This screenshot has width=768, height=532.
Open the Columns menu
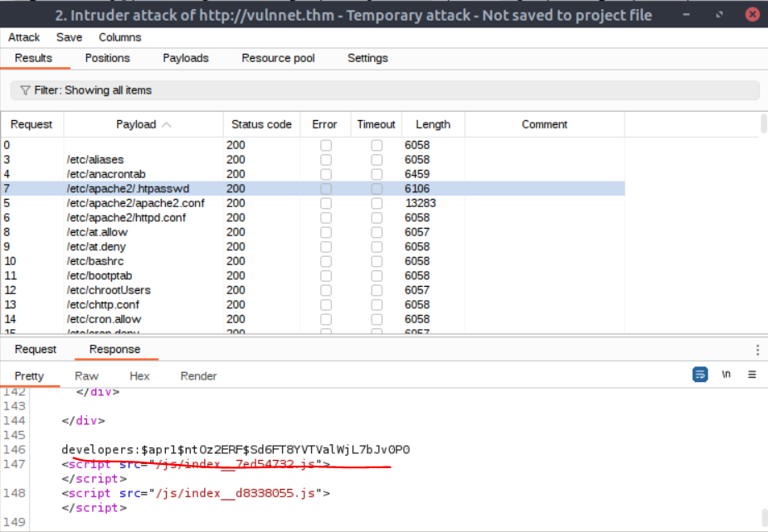click(x=120, y=37)
